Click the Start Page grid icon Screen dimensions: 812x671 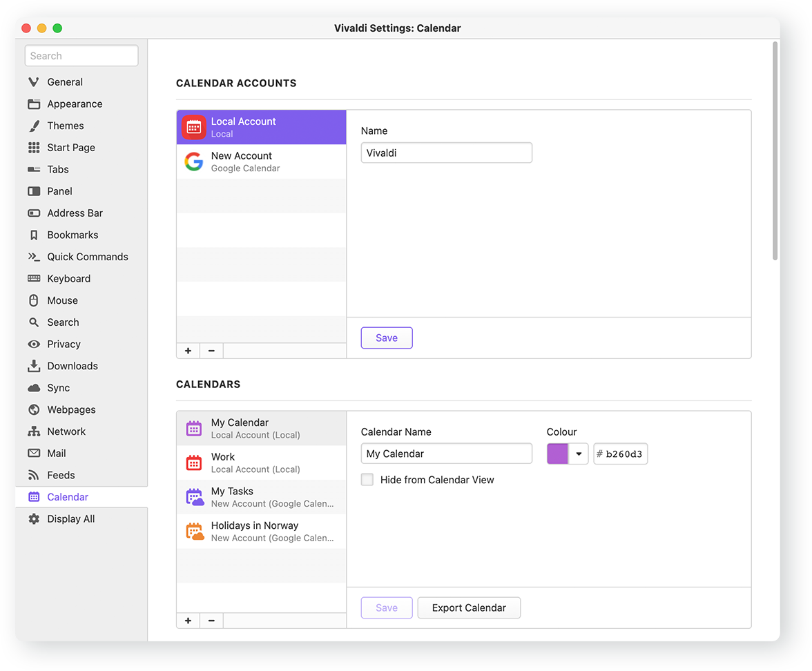[34, 148]
